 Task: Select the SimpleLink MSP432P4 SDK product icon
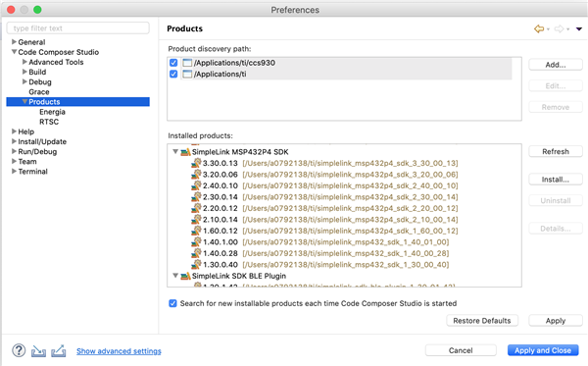click(x=185, y=152)
